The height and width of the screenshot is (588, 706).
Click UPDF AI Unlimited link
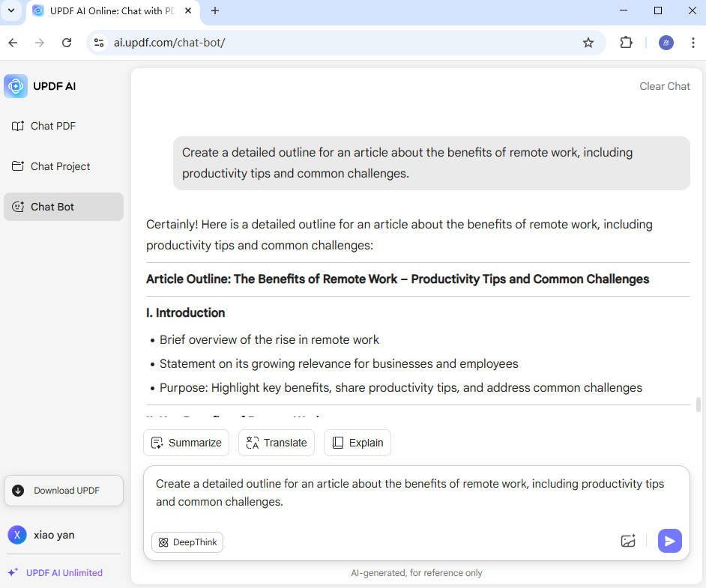tap(55, 573)
